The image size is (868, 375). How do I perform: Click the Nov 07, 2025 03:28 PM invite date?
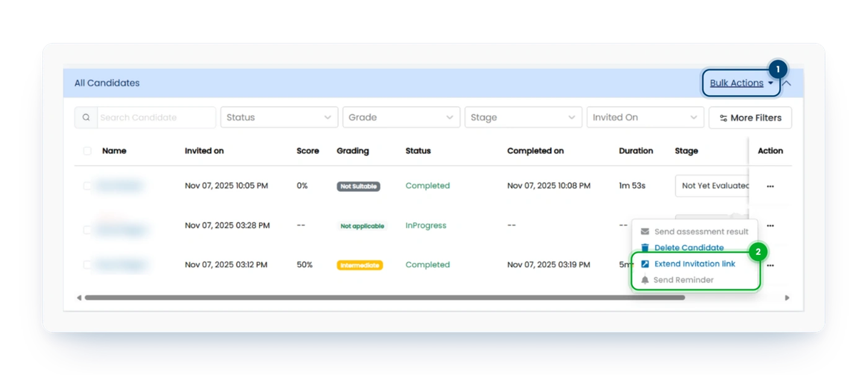click(x=227, y=225)
